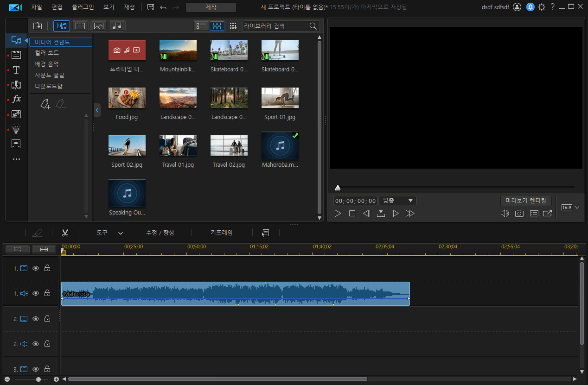Toggle lock on audio track 1
Image resolution: width=588 pixels, height=385 pixels.
coord(47,293)
